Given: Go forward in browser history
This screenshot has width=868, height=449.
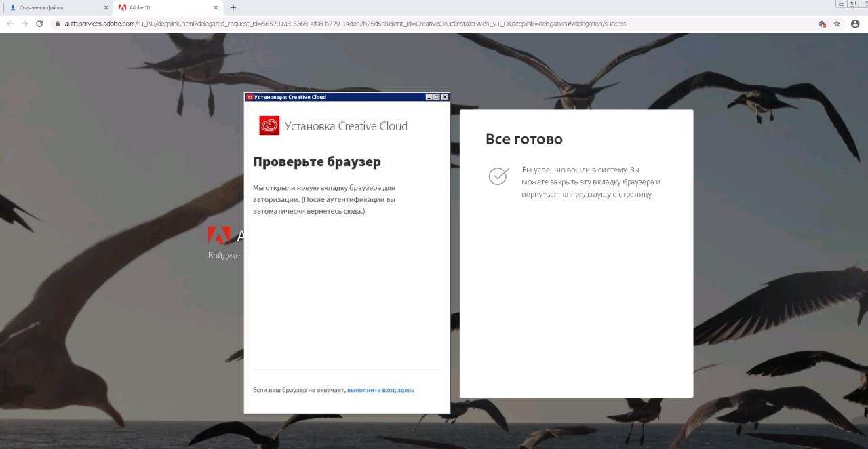Looking at the screenshot, I should [x=24, y=24].
